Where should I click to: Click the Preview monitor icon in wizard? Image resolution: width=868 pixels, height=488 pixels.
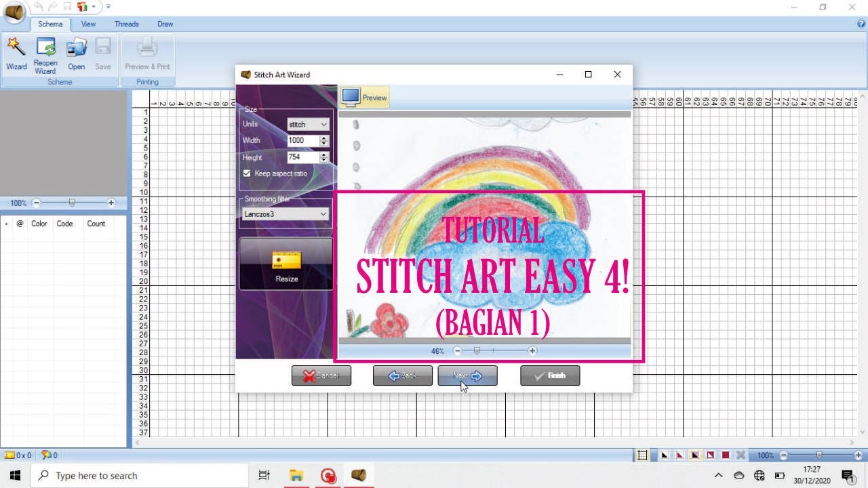pyautogui.click(x=351, y=98)
